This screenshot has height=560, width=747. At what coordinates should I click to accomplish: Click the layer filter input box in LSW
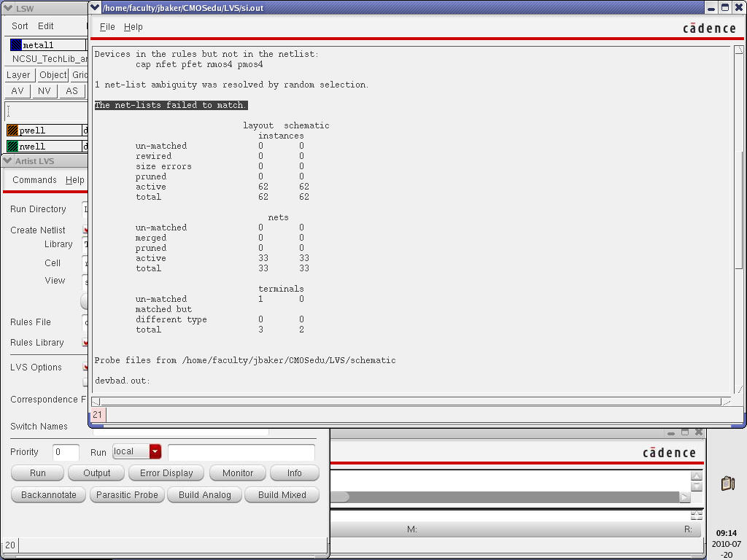[46, 111]
